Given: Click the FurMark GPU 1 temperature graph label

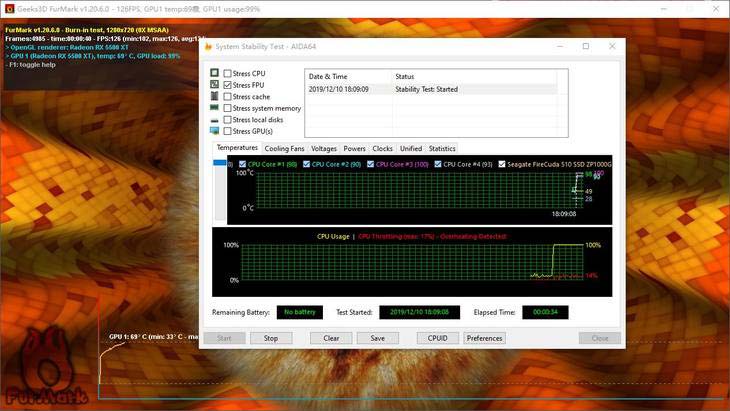Looking at the screenshot, I should tap(154, 336).
